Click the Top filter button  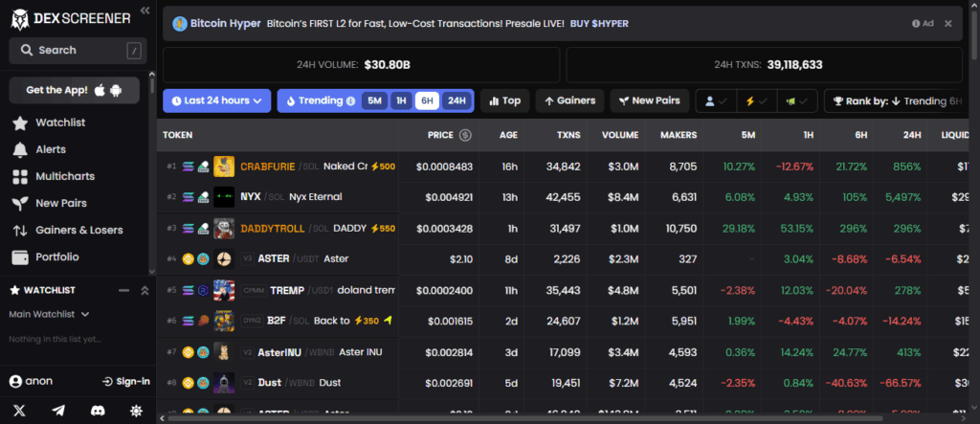pyautogui.click(x=504, y=100)
